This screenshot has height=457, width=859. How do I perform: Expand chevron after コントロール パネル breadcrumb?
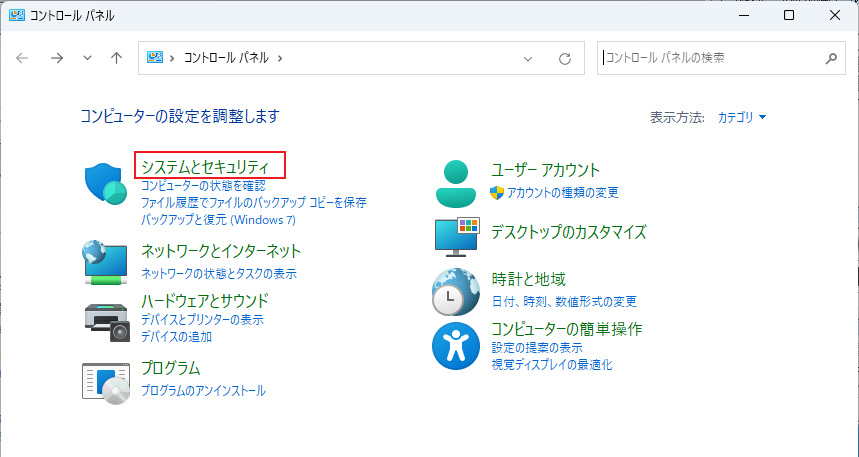(x=280, y=58)
